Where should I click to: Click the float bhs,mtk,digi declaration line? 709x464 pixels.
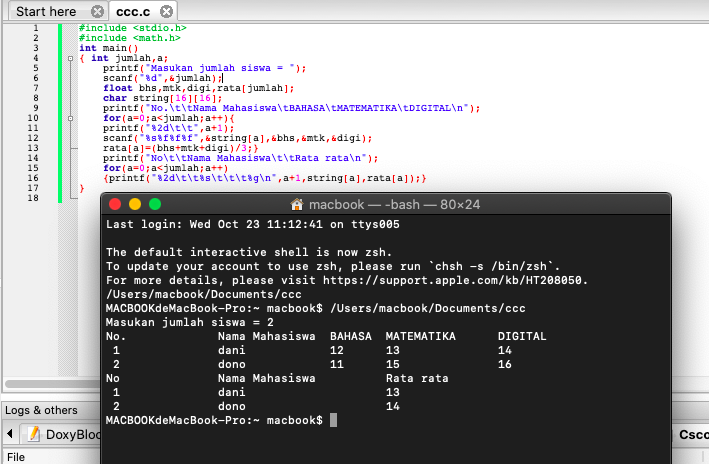click(199, 88)
